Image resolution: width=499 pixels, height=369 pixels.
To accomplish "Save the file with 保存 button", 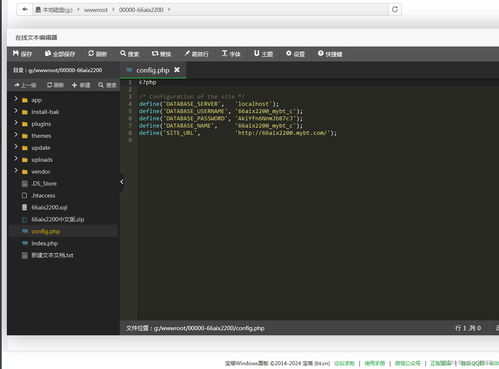I will coord(22,54).
